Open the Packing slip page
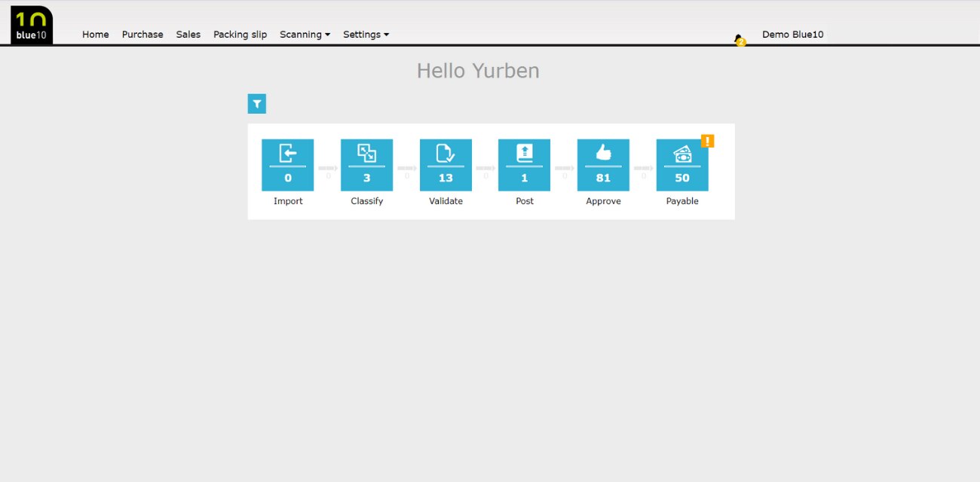Image resolution: width=980 pixels, height=482 pixels. point(240,35)
